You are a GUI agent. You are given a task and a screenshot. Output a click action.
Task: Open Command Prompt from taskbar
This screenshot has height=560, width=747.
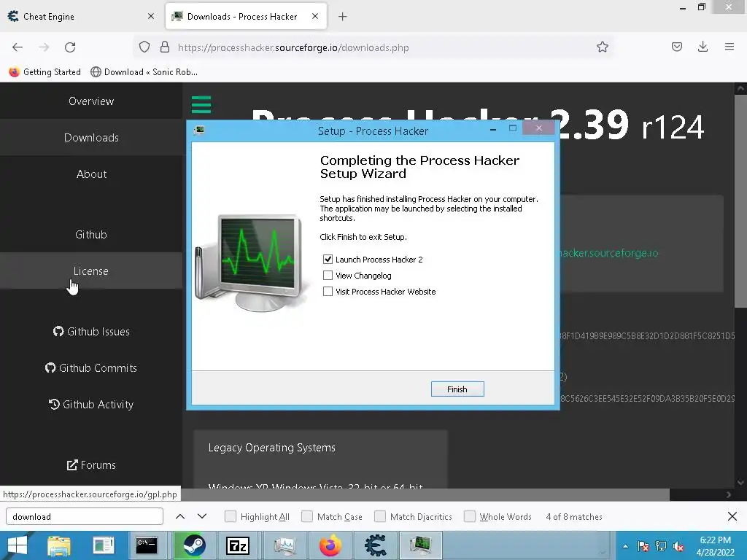146,545
